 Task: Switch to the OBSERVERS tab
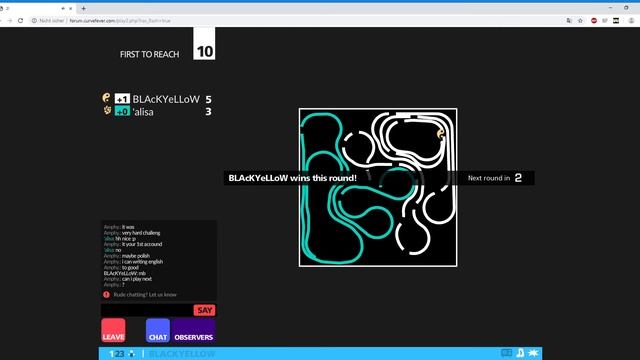pos(193,330)
